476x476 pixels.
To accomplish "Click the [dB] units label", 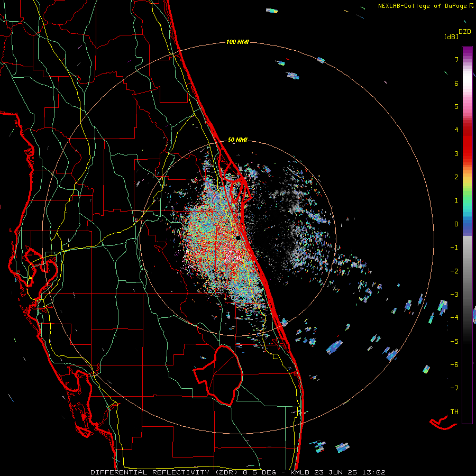I will (452, 36).
